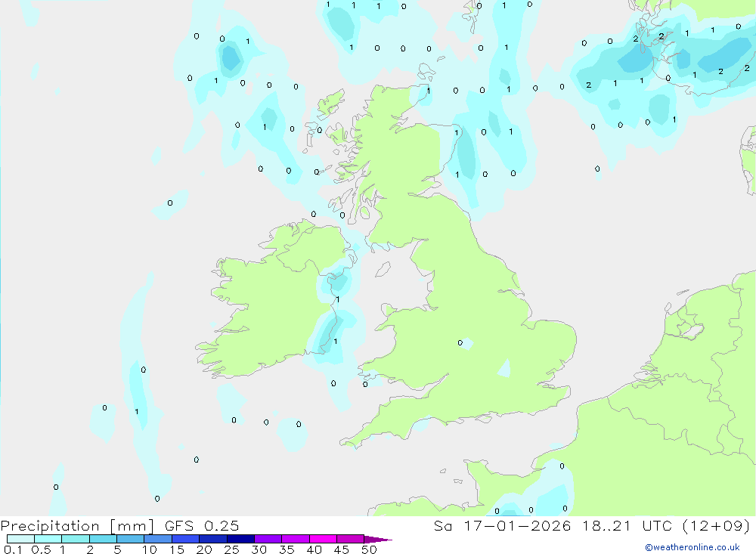The width and height of the screenshot is (756, 554).
Task: Select the 35–40 mm legend color box
Action: coord(296,539)
